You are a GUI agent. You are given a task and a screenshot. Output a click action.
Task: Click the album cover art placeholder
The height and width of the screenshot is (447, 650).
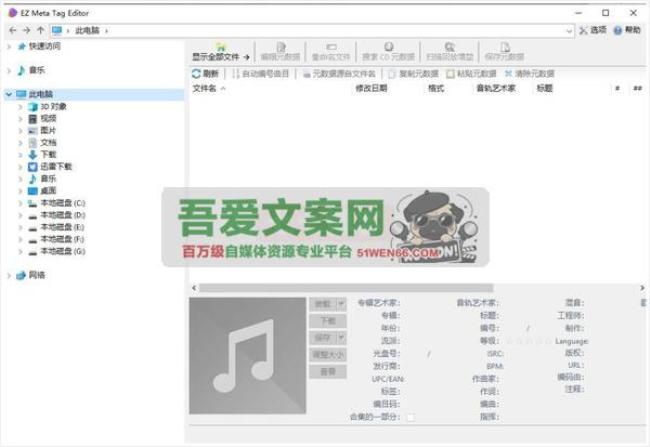pyautogui.click(x=247, y=356)
